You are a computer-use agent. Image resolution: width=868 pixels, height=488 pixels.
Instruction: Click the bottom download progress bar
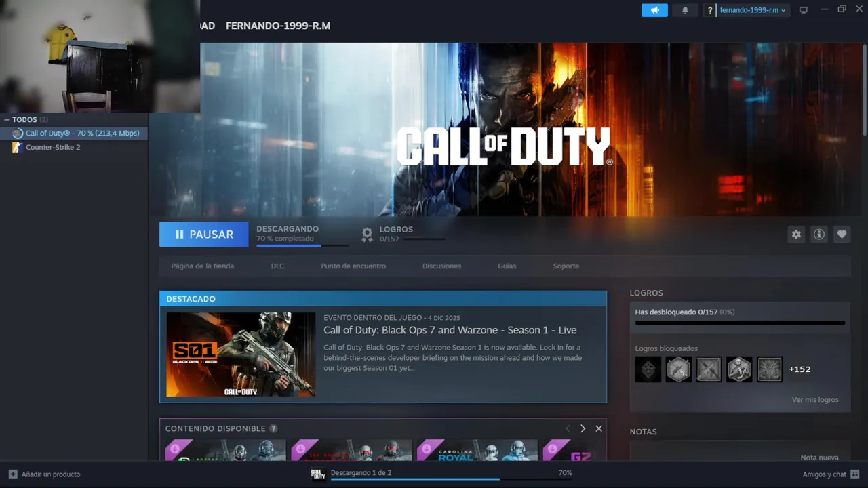point(450,479)
